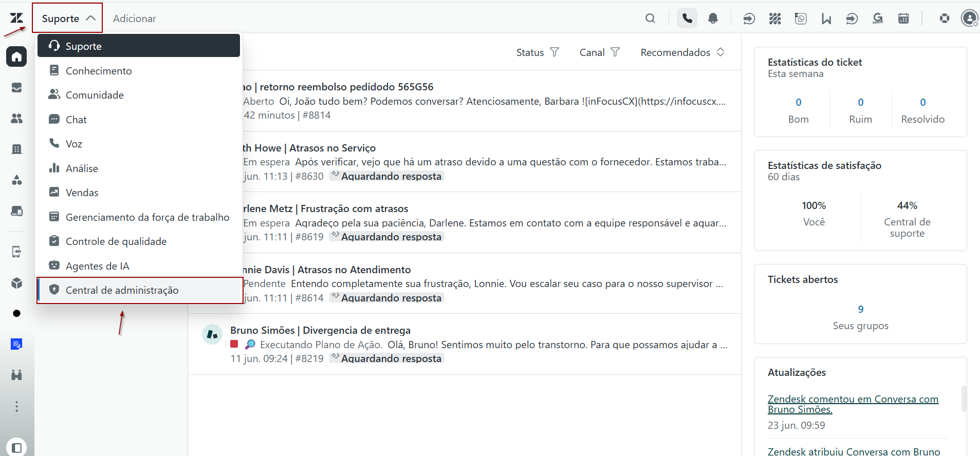This screenshot has height=456, width=980.
Task: Open Gerenciamento da força de trabalho
Action: pos(139,217)
